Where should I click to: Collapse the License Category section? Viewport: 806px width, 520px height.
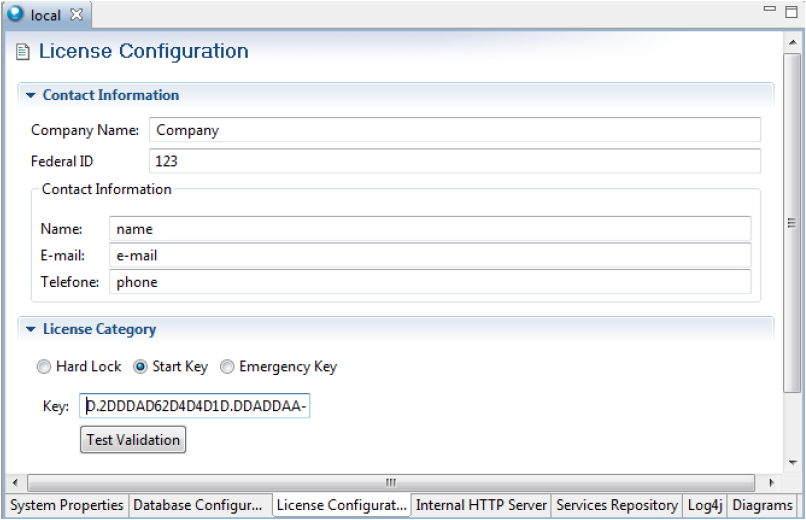(x=31, y=330)
